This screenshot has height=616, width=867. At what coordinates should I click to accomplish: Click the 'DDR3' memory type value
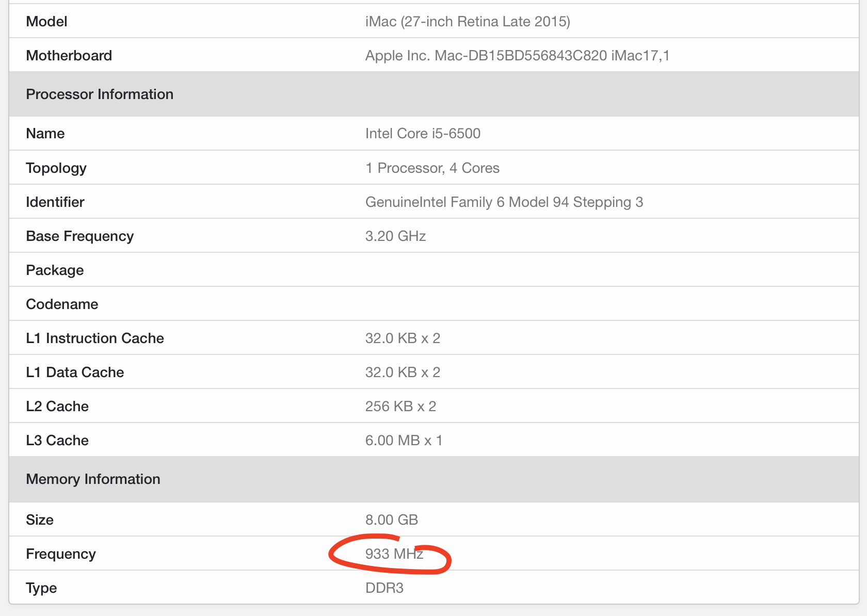(384, 588)
